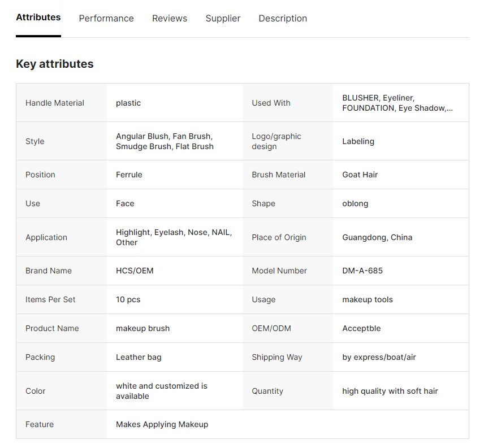Select the Goat Hair brush material value

[x=360, y=175]
